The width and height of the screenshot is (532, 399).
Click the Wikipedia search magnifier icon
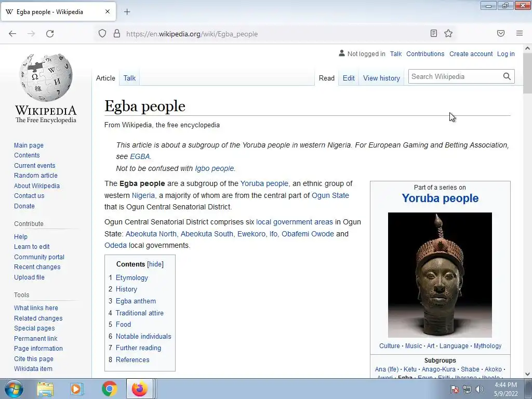(507, 76)
